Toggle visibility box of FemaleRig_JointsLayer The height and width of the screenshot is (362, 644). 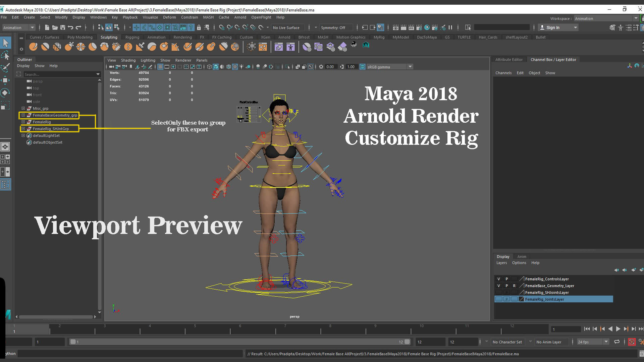(499, 299)
